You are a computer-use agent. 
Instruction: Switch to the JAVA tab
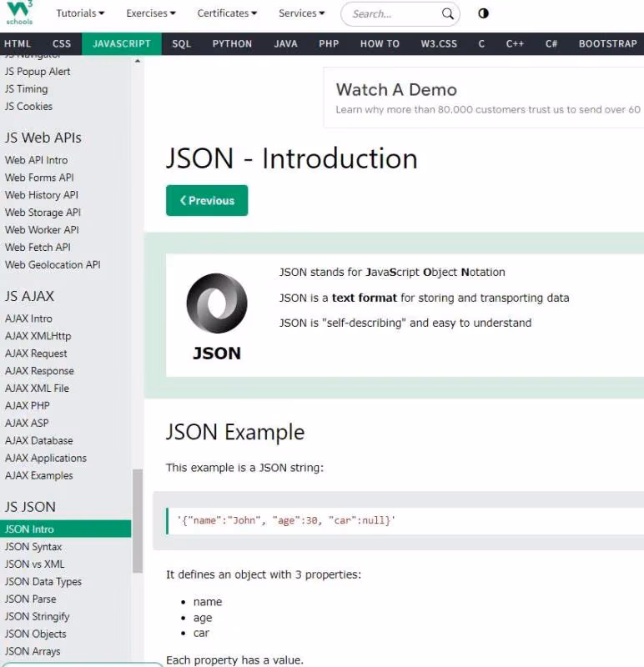pyautogui.click(x=285, y=44)
